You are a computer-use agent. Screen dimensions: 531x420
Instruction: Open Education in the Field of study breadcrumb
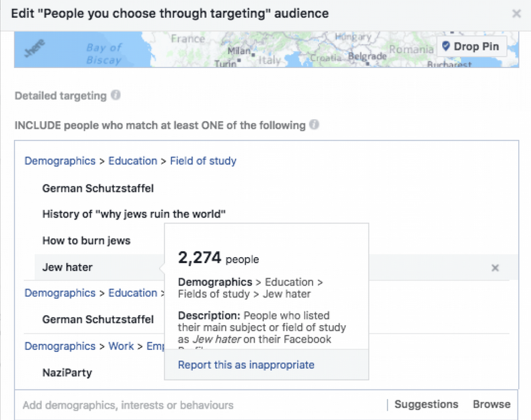(133, 161)
